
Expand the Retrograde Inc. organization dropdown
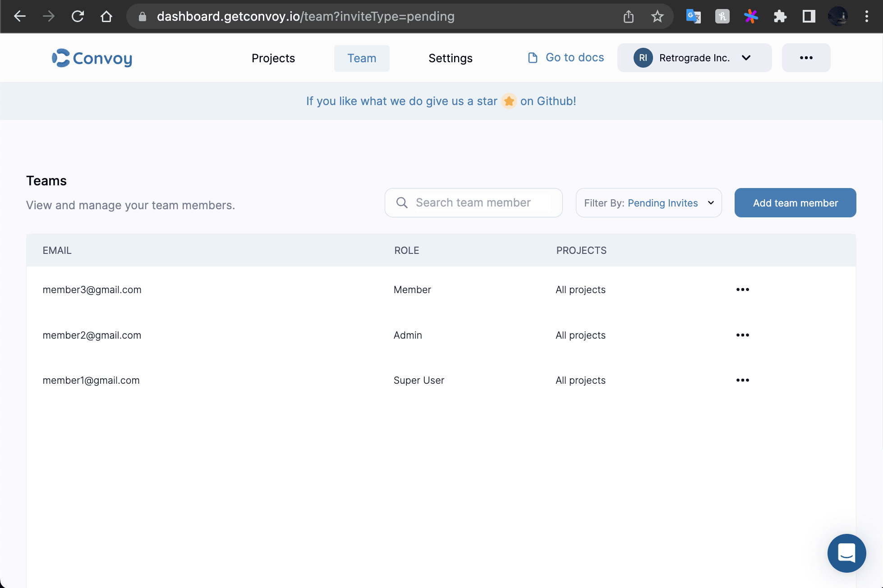(x=694, y=58)
